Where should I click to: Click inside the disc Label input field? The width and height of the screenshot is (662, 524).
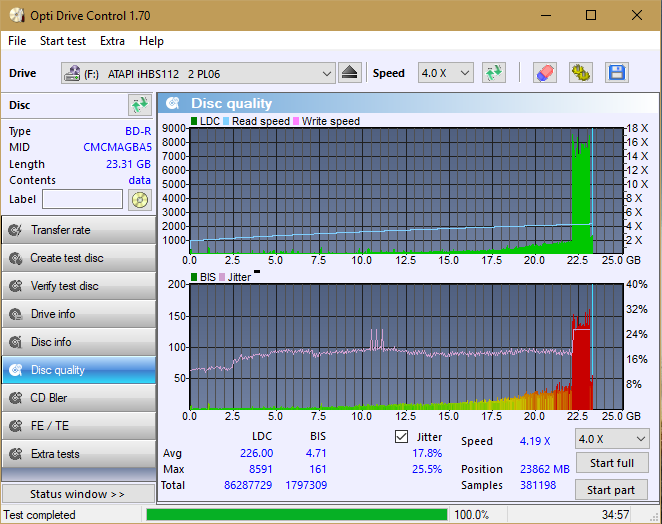tap(82, 199)
